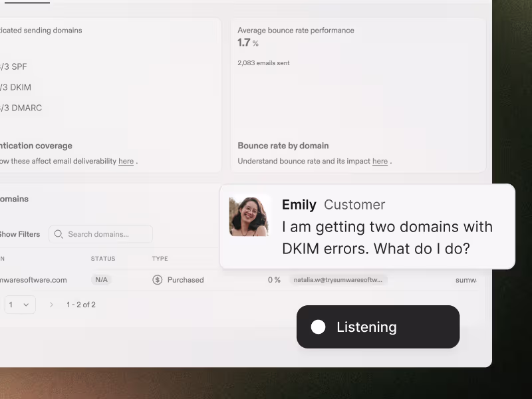
Task: Open the 'here' link about email deliverability
Action: (126, 161)
